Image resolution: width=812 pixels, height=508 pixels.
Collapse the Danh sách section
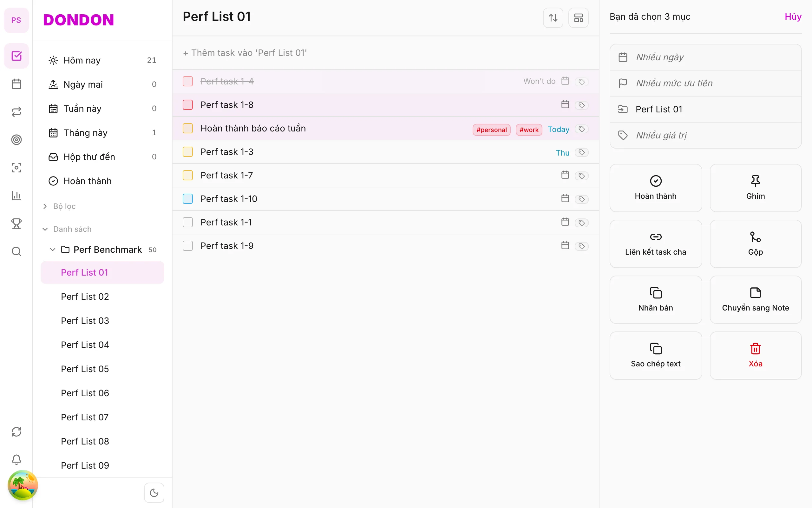tap(45, 229)
